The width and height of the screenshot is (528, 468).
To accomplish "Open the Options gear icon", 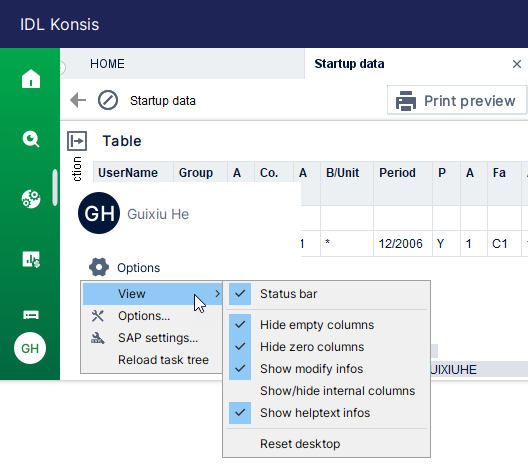I will [99, 267].
